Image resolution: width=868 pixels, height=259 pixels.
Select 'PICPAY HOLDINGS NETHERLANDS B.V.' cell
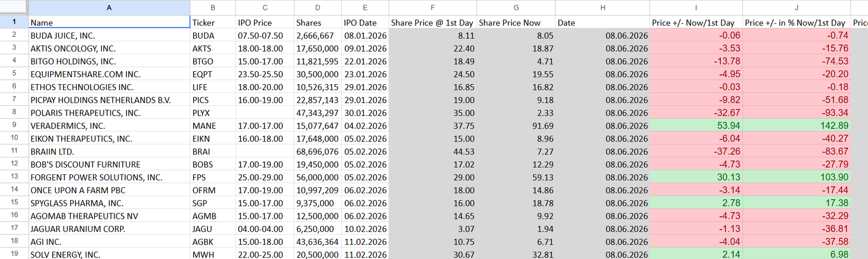pos(109,100)
